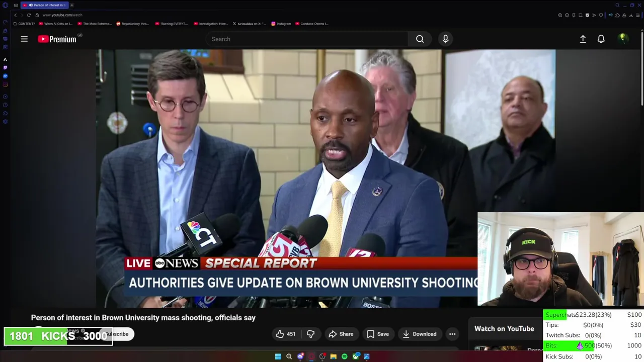Open Messenger in the browser sidebar
The height and width of the screenshot is (362, 644).
5,76
